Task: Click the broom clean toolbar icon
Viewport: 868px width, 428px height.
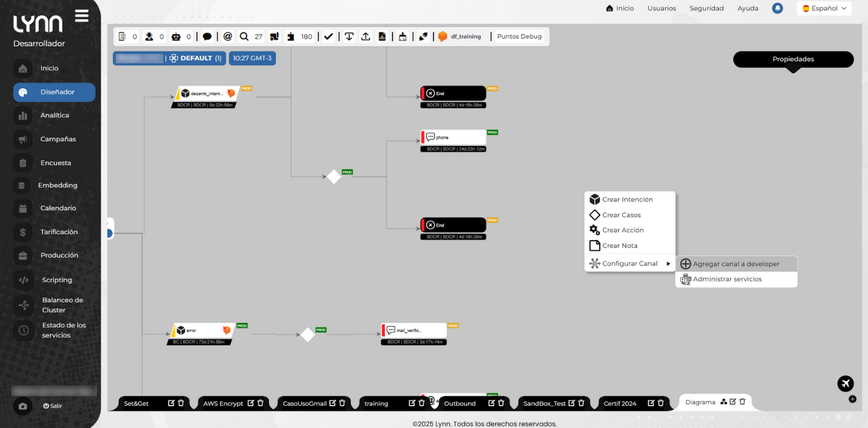Action: (402, 36)
